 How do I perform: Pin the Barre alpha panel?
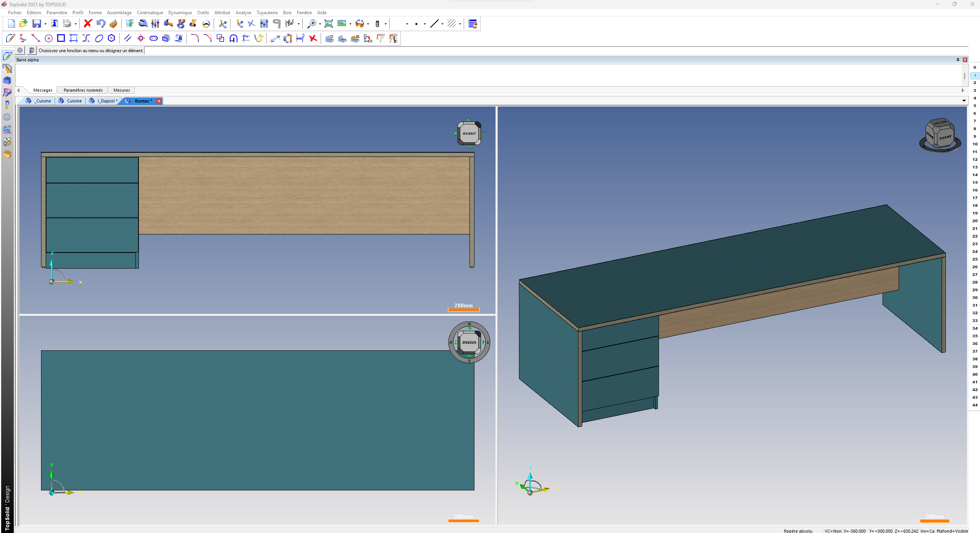coord(958,60)
